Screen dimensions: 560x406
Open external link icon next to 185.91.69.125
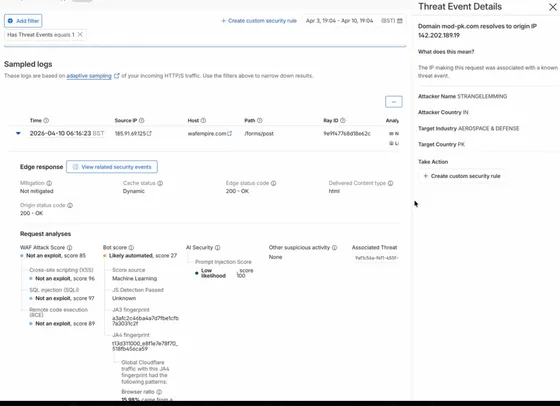click(x=149, y=134)
